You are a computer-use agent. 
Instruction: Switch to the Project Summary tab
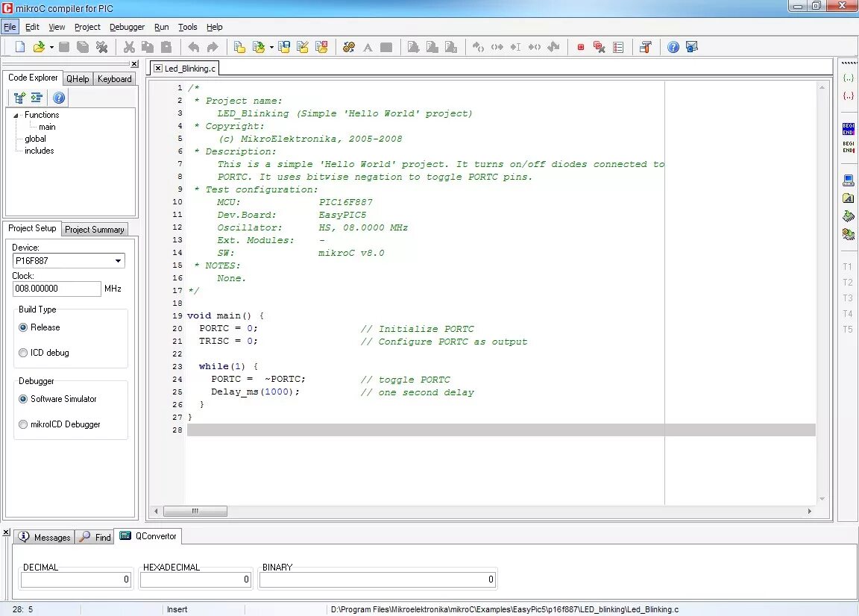[x=94, y=230]
